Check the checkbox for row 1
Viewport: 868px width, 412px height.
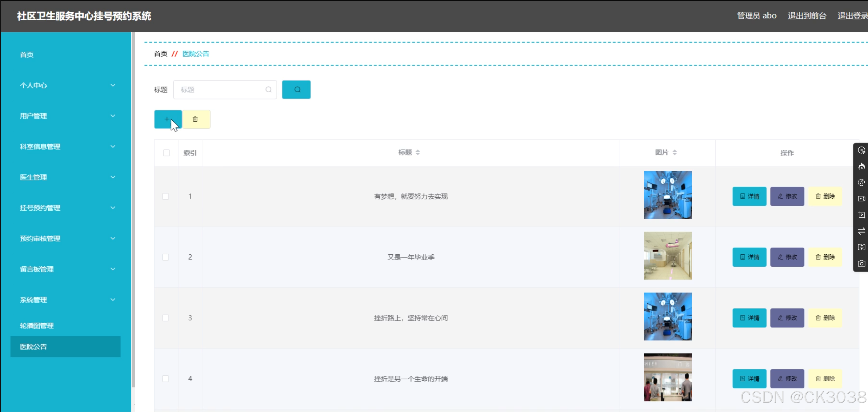pos(166,196)
